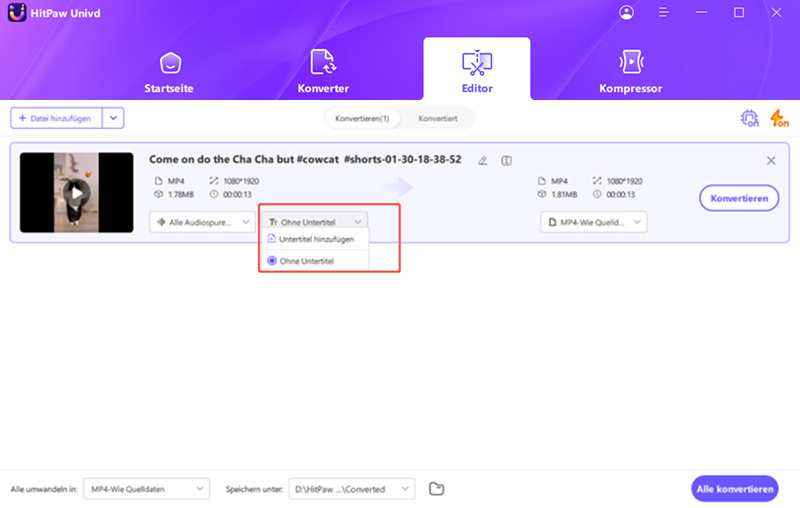Open the media info icon beside title

506,161
